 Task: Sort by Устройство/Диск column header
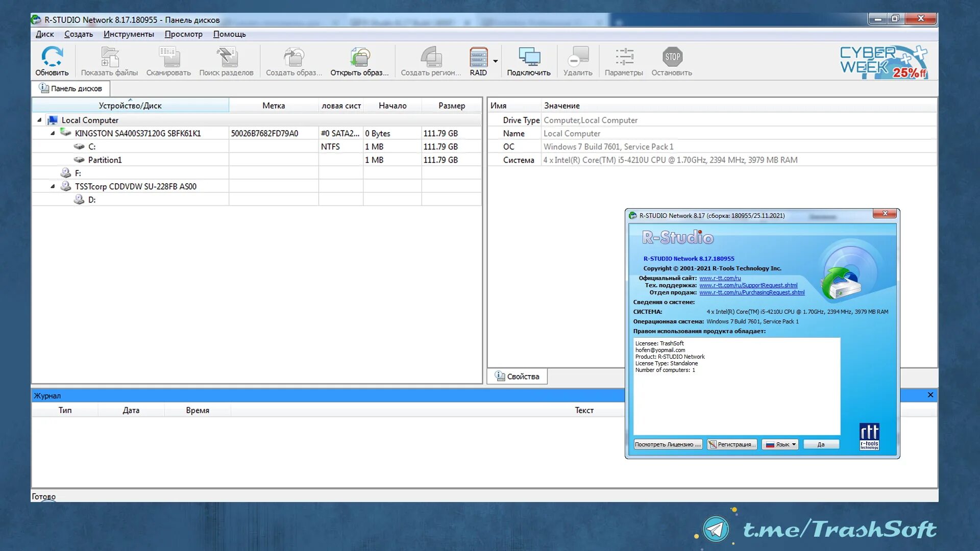(130, 106)
